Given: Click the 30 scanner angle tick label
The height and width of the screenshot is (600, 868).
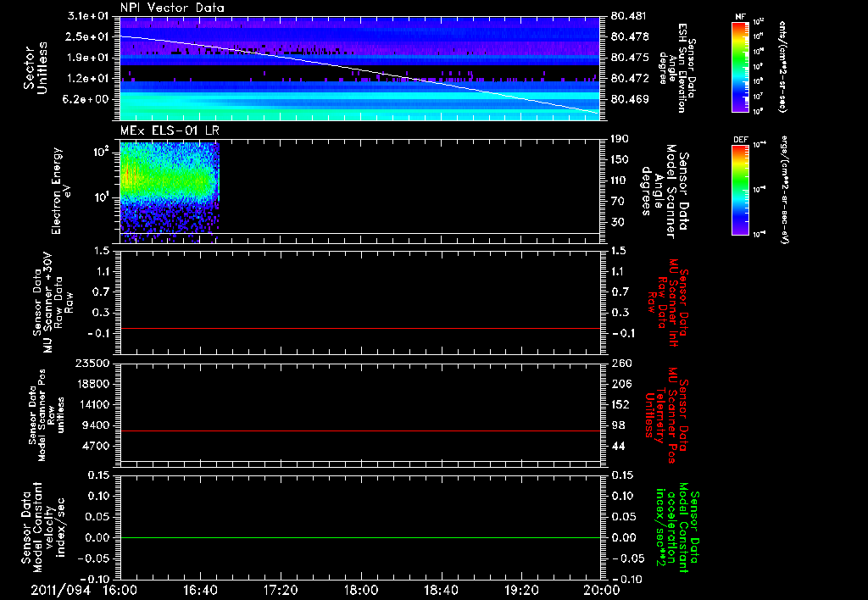Looking at the screenshot, I should pyautogui.click(x=617, y=222).
